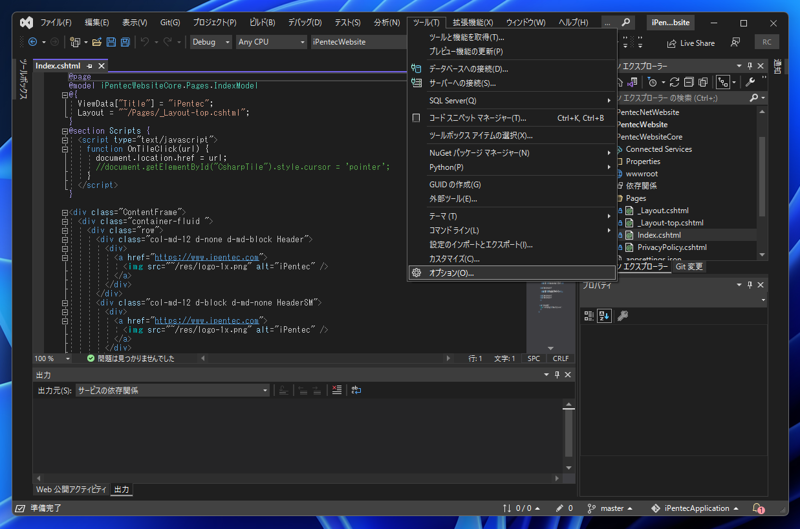Open the デバッグ(D) menu

pyautogui.click(x=305, y=22)
